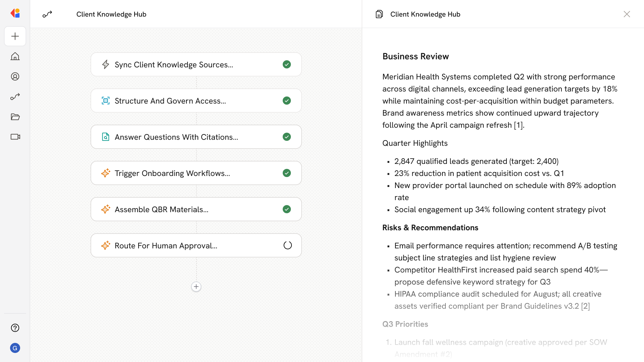This screenshot has width=644, height=362.
Task: Click the app logo in the corner
Action: pyautogui.click(x=15, y=13)
